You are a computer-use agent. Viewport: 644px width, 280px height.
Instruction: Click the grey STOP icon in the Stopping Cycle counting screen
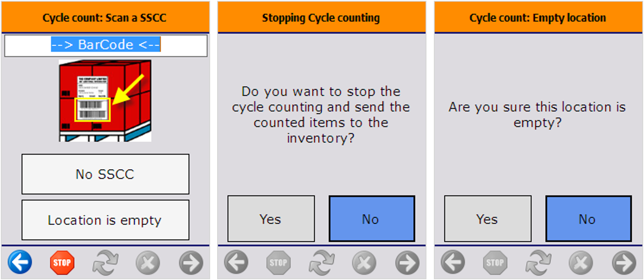[x=278, y=262]
